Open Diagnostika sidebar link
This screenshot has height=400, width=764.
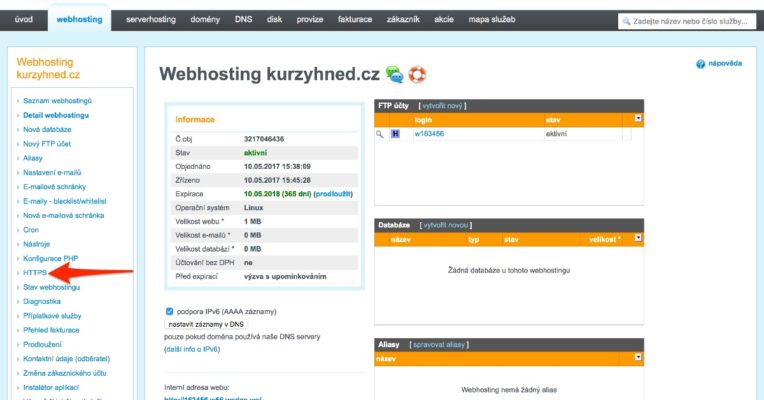(42, 302)
